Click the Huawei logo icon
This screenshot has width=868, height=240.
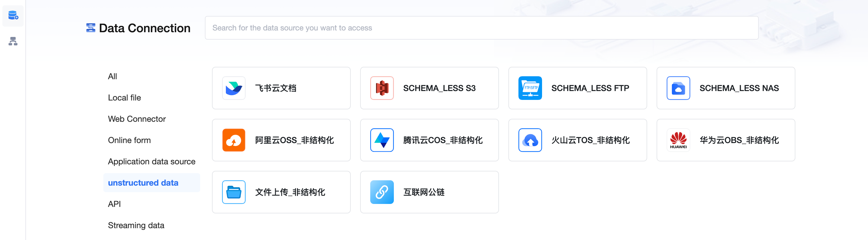click(678, 140)
